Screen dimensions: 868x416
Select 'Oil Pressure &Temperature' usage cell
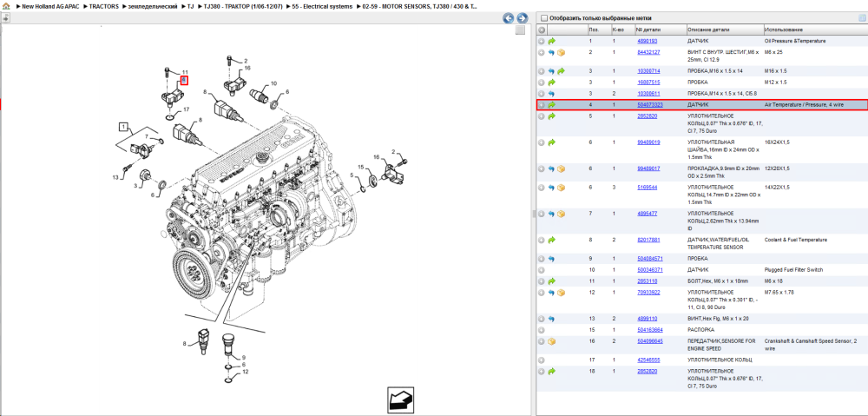(x=795, y=41)
